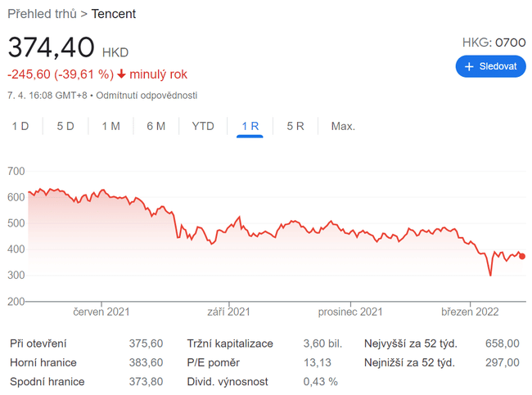Click the red end-point dot on chart
Screen dimensions: 532x395
tap(523, 256)
